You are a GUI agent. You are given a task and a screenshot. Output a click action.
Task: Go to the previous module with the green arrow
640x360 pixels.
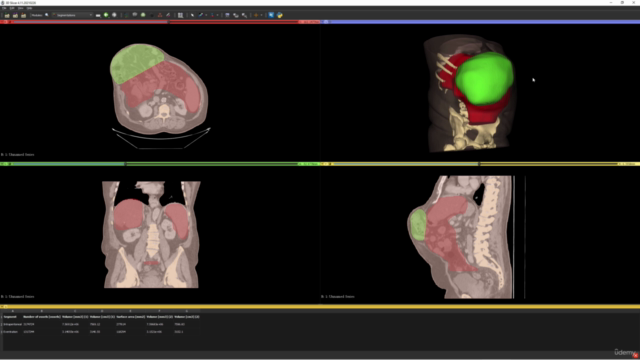tap(106, 15)
